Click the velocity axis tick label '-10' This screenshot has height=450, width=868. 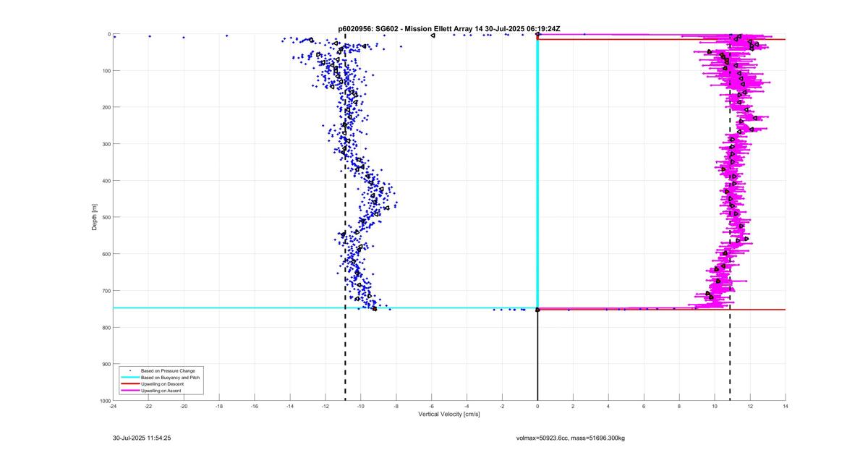pyautogui.click(x=361, y=407)
